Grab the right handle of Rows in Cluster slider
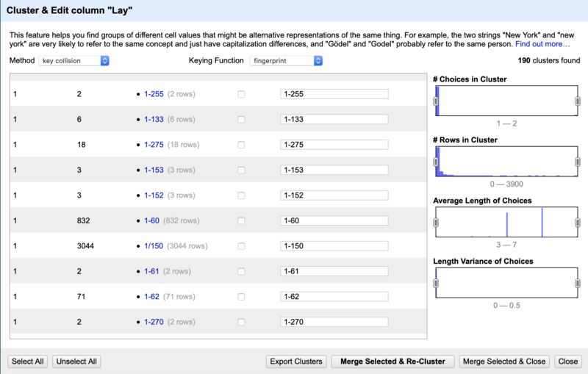588x374 pixels. (x=578, y=162)
